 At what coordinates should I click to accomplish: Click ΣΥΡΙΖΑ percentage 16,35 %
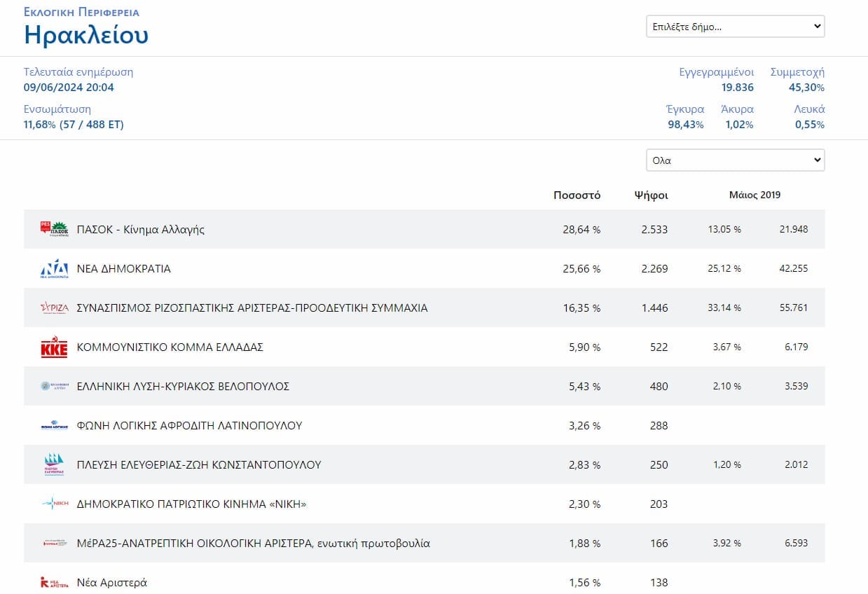click(581, 308)
